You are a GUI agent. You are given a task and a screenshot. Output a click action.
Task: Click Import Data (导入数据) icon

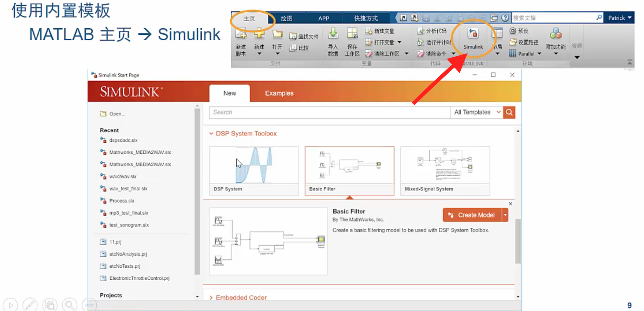[x=333, y=34]
